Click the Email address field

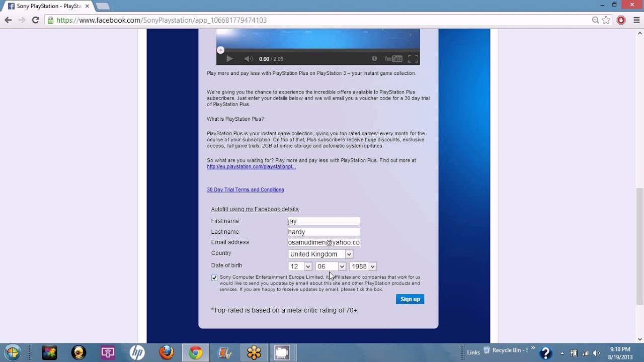[x=324, y=242]
